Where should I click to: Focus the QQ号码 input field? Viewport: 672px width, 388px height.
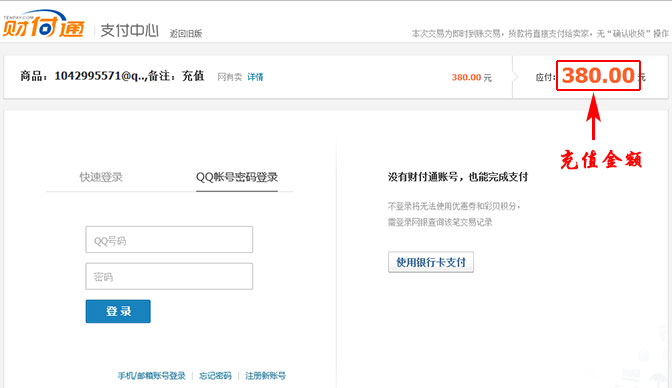click(169, 240)
